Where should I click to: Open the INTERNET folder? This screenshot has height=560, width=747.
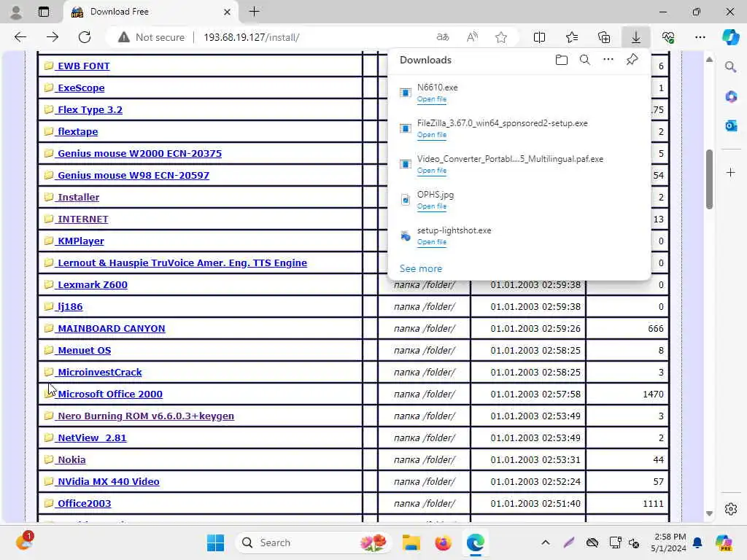pos(82,219)
